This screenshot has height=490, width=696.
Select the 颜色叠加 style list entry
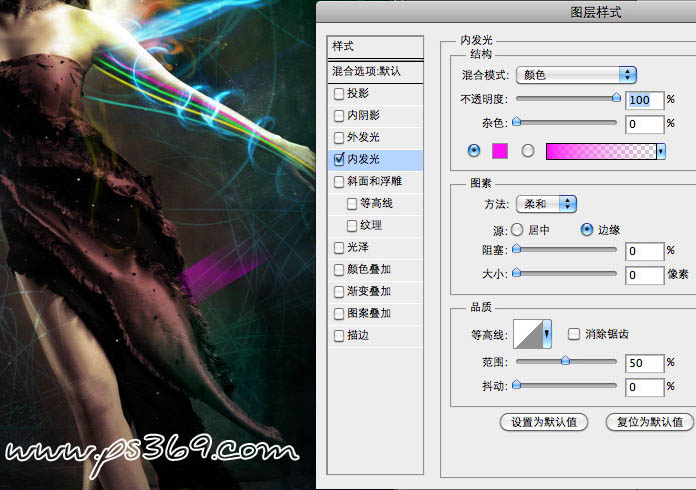[x=376, y=269]
